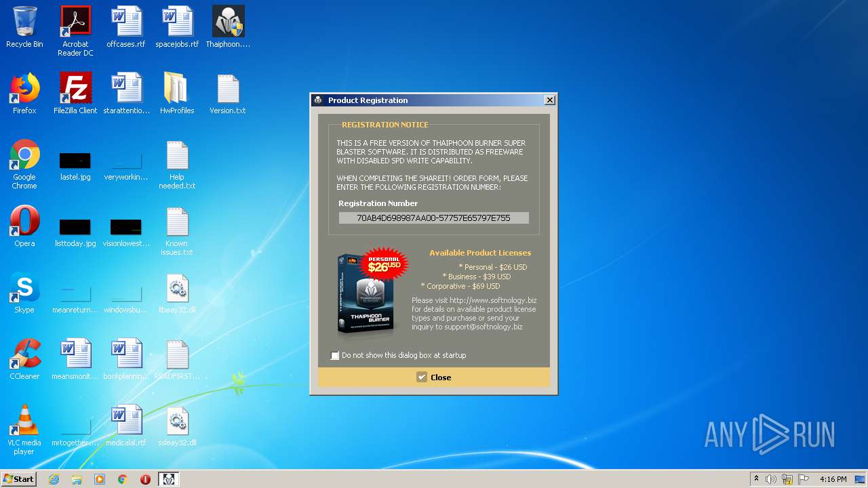Click 'Personal - $26 USD' license text
The height and width of the screenshot is (488, 868).
pos(493,267)
